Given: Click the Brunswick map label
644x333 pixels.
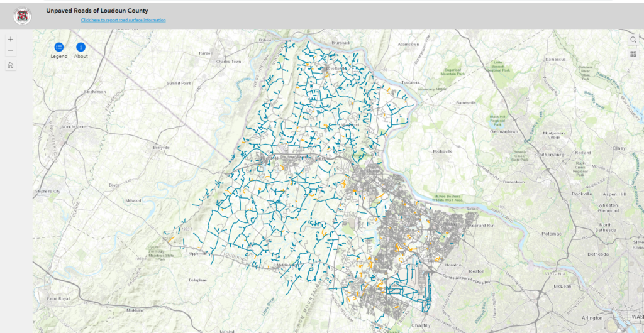Looking at the screenshot, I should [340, 42].
